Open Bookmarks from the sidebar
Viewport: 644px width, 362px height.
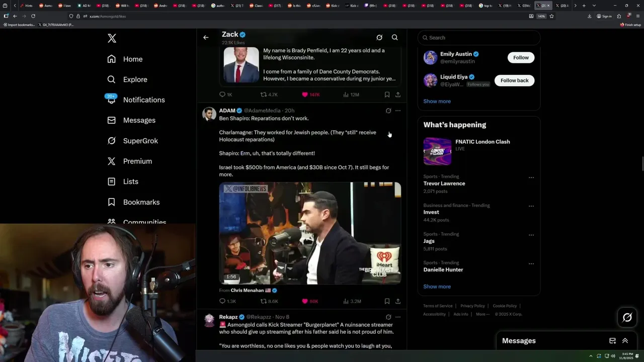point(133,202)
